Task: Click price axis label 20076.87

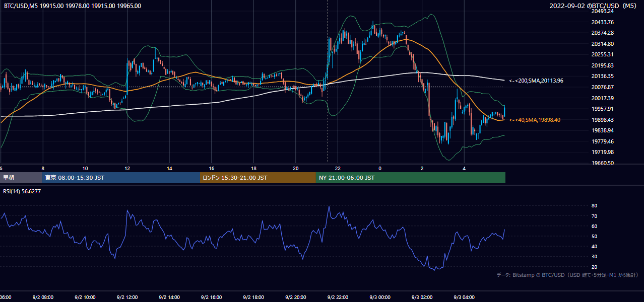Action: coord(602,87)
